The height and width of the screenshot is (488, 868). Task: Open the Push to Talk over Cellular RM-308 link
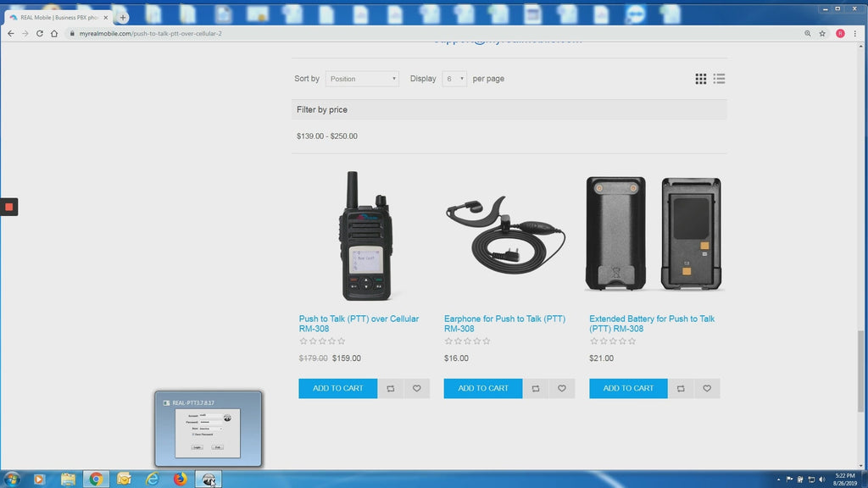pyautogui.click(x=359, y=324)
